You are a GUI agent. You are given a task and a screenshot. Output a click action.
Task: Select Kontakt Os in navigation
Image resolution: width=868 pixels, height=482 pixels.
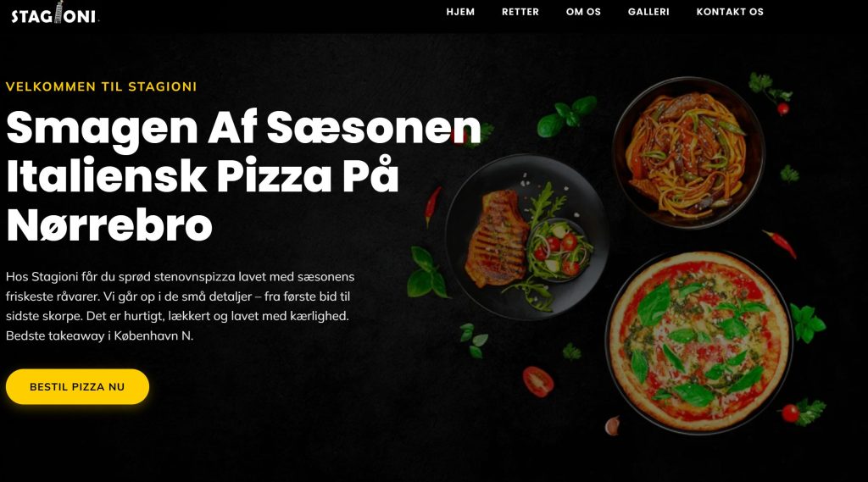tap(730, 12)
